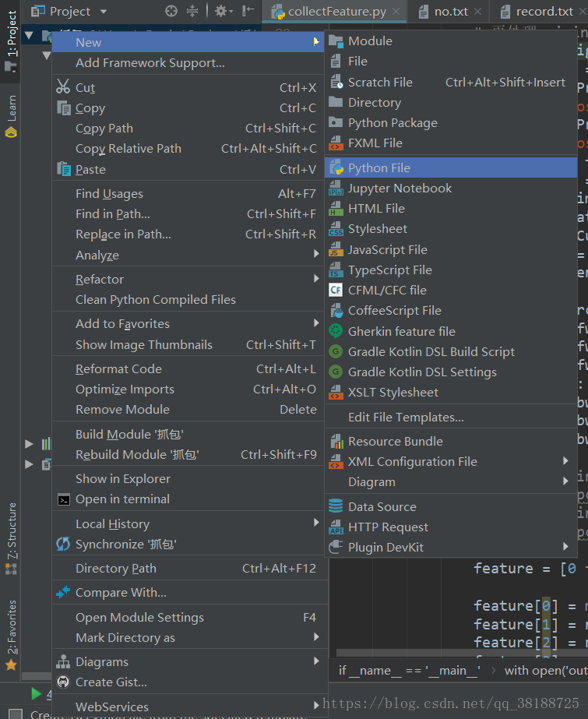Click the Scroll from Source target icon
588x719 pixels.
point(171,11)
